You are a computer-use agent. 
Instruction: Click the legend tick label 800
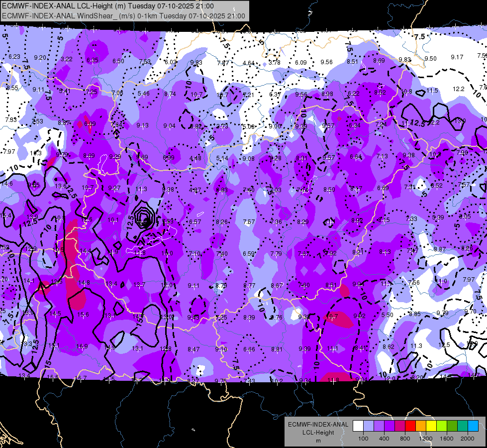(405, 439)
